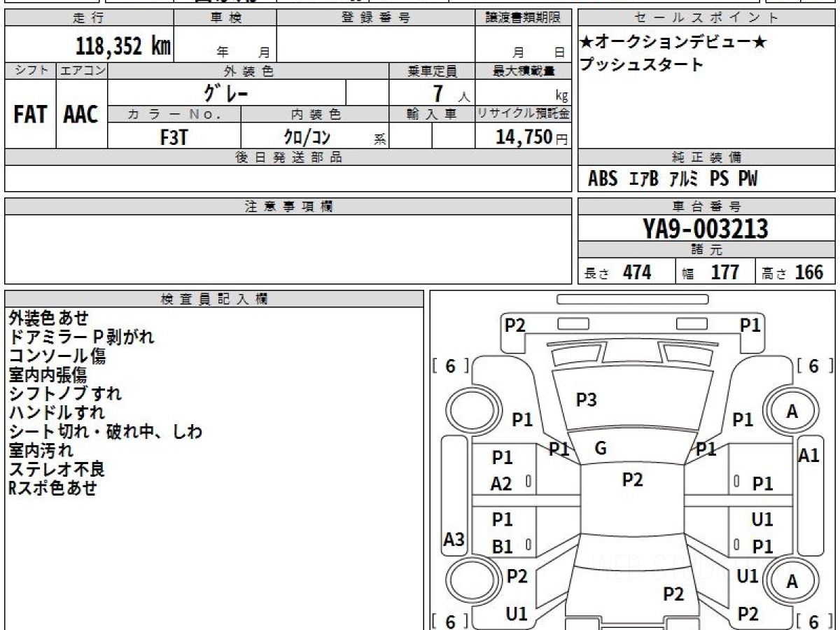Screen dimensions: 840x630
Task: Select the 内装色 header
Action: click(316, 114)
